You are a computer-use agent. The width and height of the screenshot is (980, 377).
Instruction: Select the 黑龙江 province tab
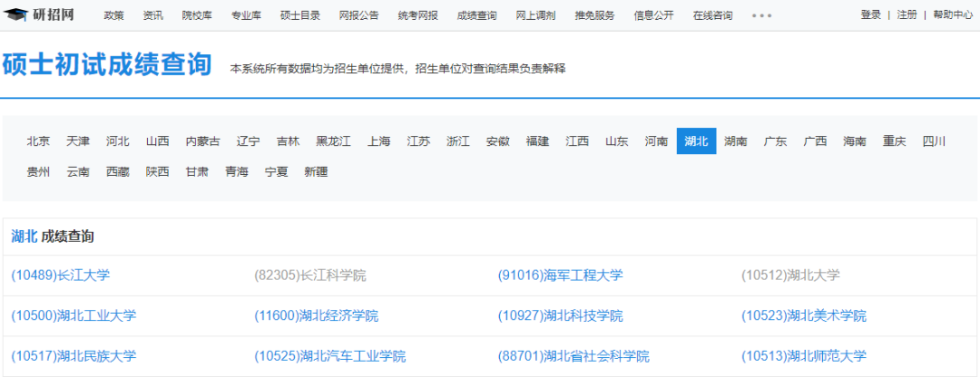click(x=334, y=141)
